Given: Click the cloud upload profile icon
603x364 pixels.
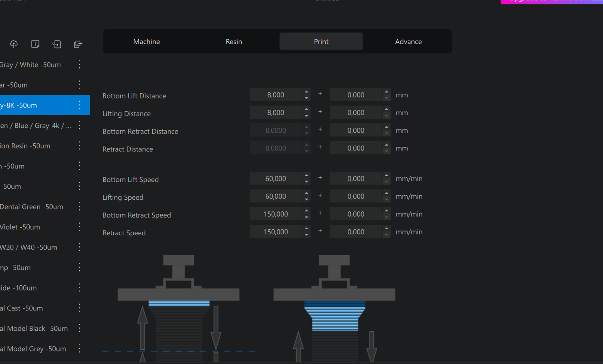Looking at the screenshot, I should pos(14,44).
